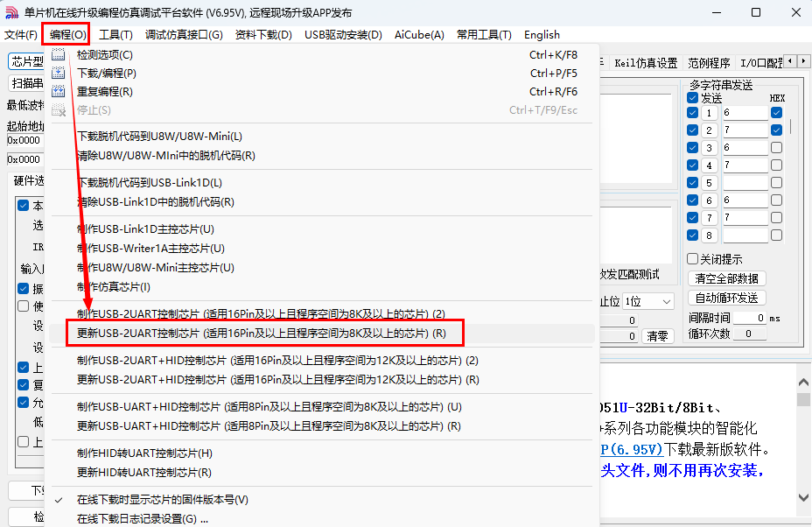Toggle the 发送 master checkbox

click(693, 98)
